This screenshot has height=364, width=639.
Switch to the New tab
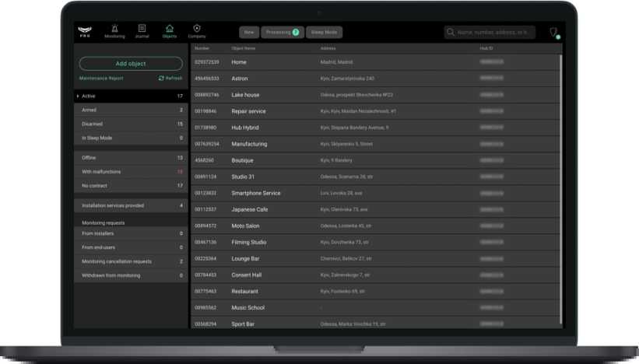tap(248, 33)
